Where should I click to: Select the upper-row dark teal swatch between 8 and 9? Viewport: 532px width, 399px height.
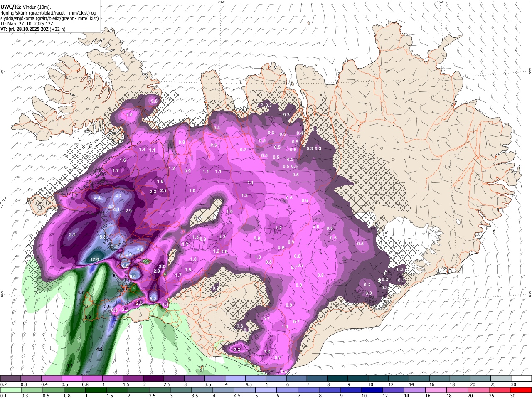click(337, 379)
